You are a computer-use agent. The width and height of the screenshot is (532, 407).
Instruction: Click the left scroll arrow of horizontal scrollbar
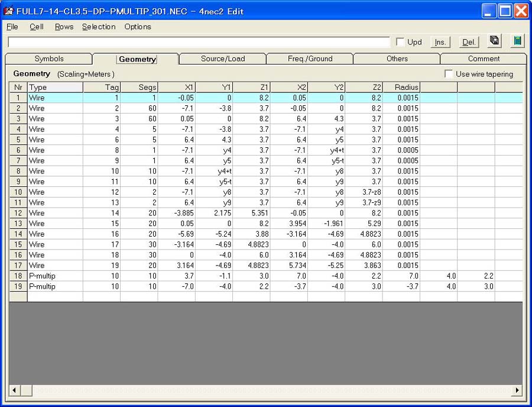point(14,390)
